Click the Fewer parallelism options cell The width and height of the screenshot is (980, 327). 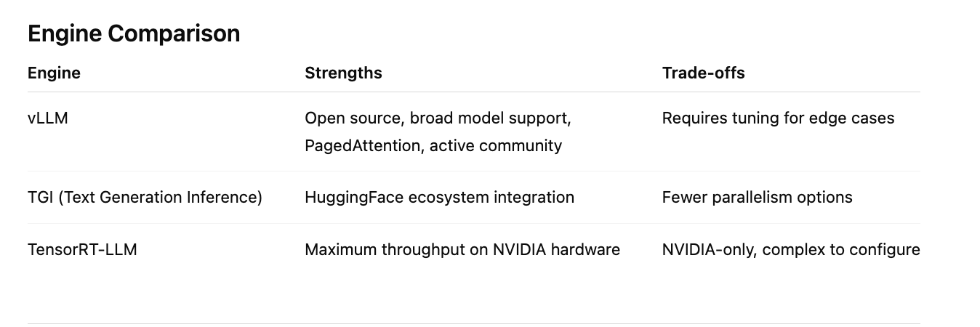click(757, 197)
